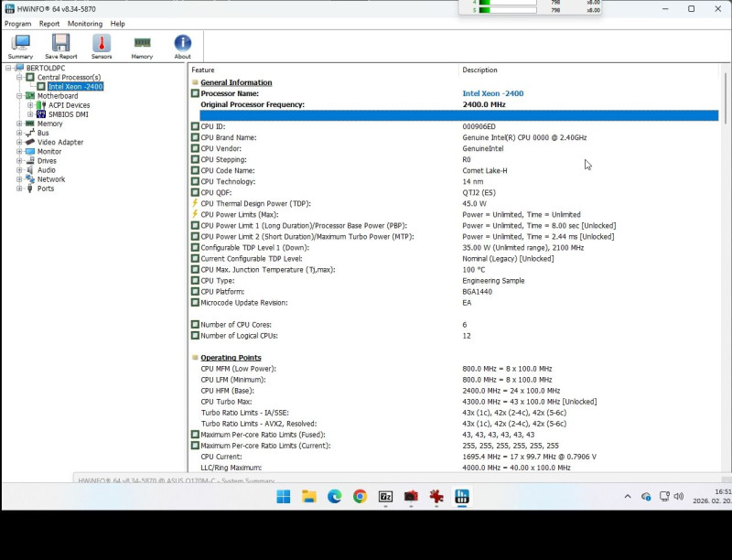The width and height of the screenshot is (732, 560).
Task: Open the About info icon
Action: pyautogui.click(x=182, y=46)
